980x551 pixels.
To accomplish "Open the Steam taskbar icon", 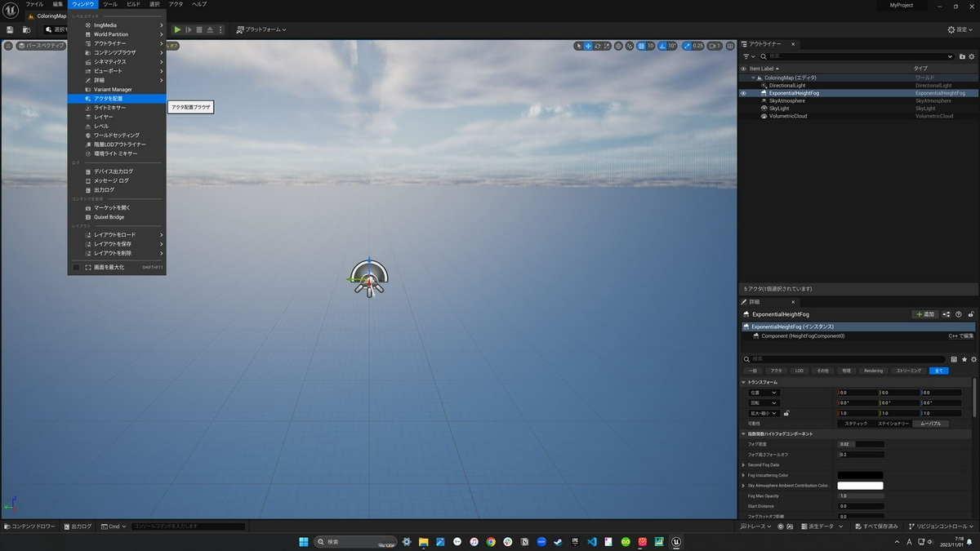I will click(x=558, y=542).
